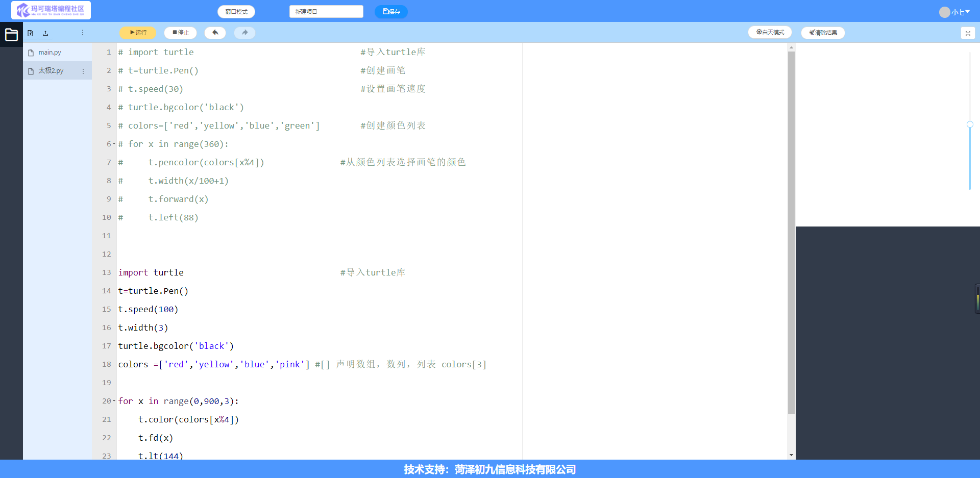Click the 保存 save button

point(391,12)
